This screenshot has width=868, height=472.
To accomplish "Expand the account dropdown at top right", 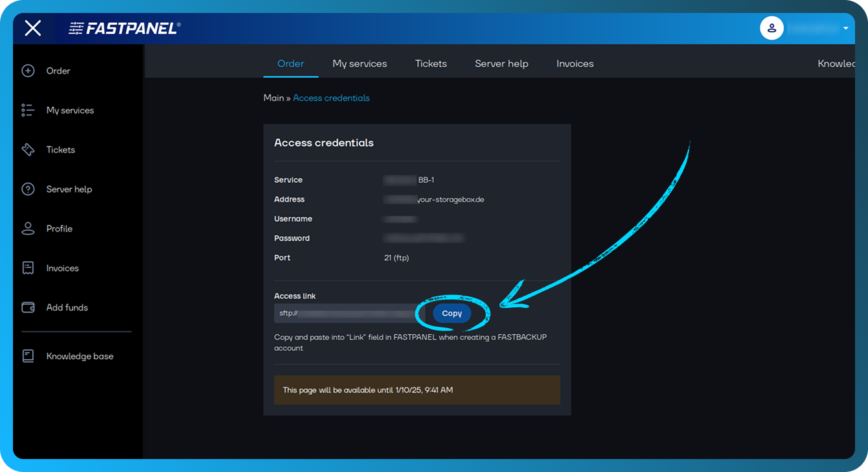I will [x=846, y=28].
